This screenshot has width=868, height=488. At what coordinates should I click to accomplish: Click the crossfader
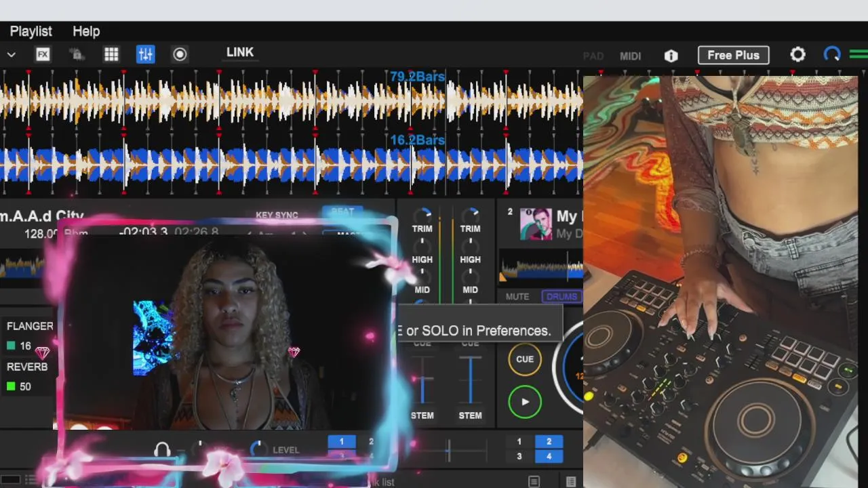click(448, 450)
